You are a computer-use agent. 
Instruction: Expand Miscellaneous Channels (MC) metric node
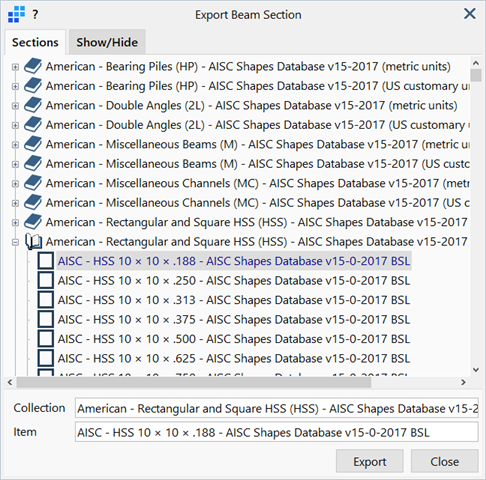(x=15, y=183)
